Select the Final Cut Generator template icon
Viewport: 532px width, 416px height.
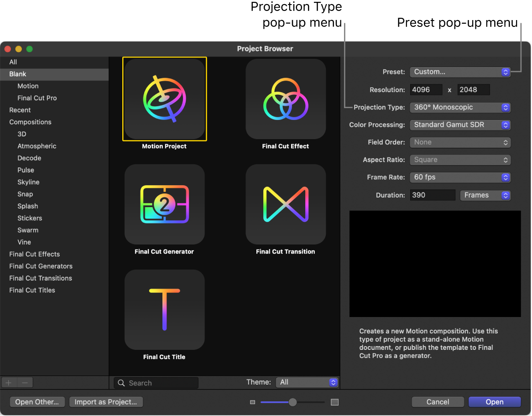click(x=164, y=204)
